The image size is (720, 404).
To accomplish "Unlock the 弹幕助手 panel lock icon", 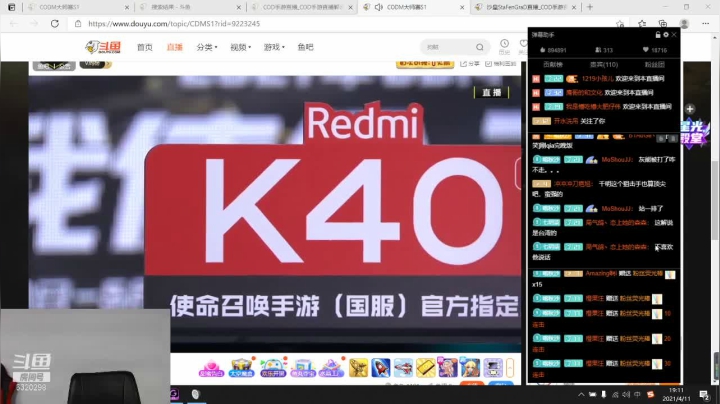I will click(658, 35).
